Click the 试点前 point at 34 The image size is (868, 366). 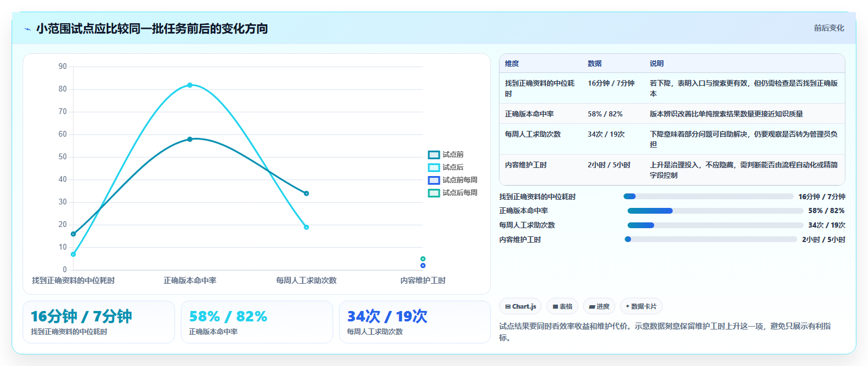[x=307, y=193]
